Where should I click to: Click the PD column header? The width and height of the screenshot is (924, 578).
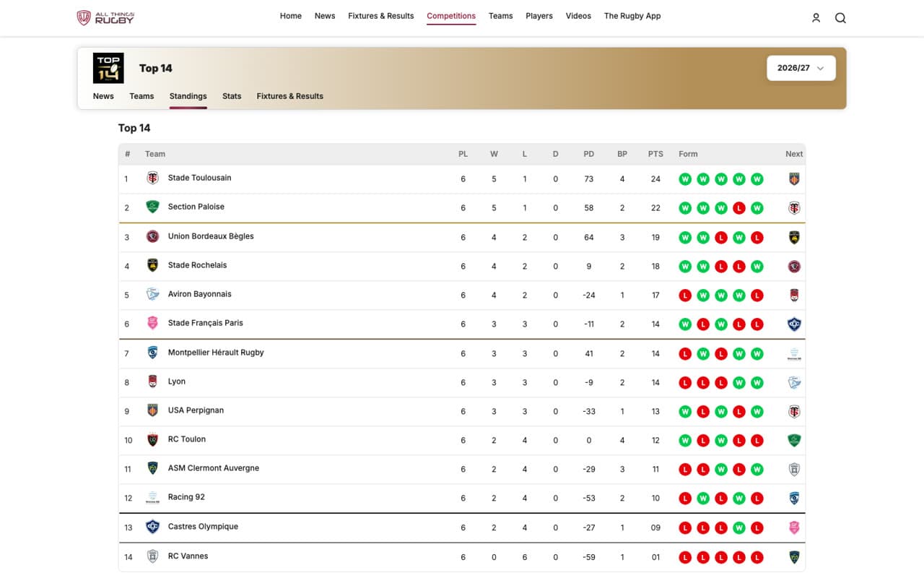click(x=589, y=154)
